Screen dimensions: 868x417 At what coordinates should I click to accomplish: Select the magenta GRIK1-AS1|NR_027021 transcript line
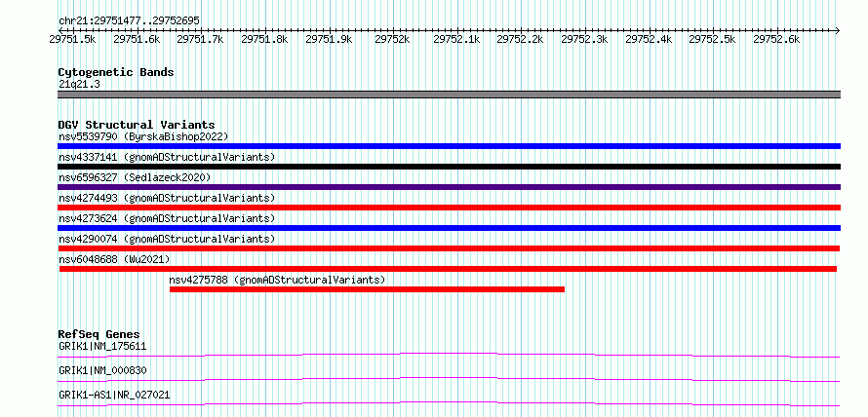[x=449, y=403]
